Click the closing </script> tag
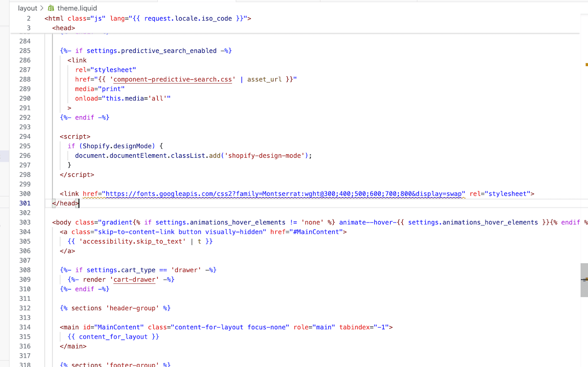 [77, 174]
